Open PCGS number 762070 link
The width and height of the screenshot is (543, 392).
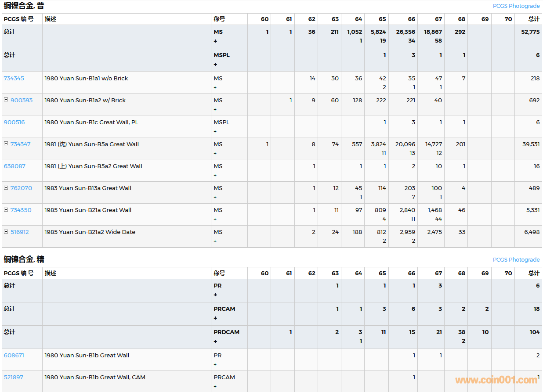tap(22, 188)
